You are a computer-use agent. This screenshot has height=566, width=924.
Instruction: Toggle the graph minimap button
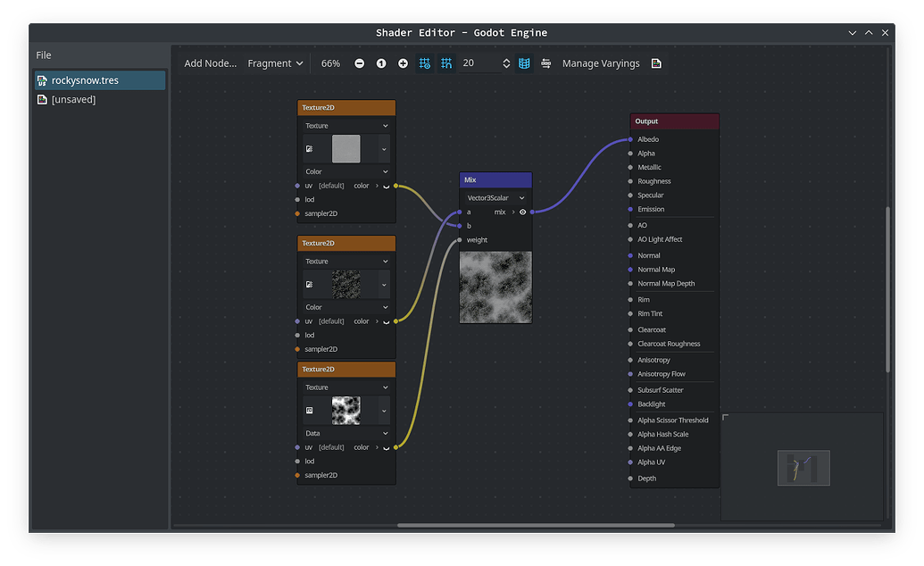[x=524, y=63]
